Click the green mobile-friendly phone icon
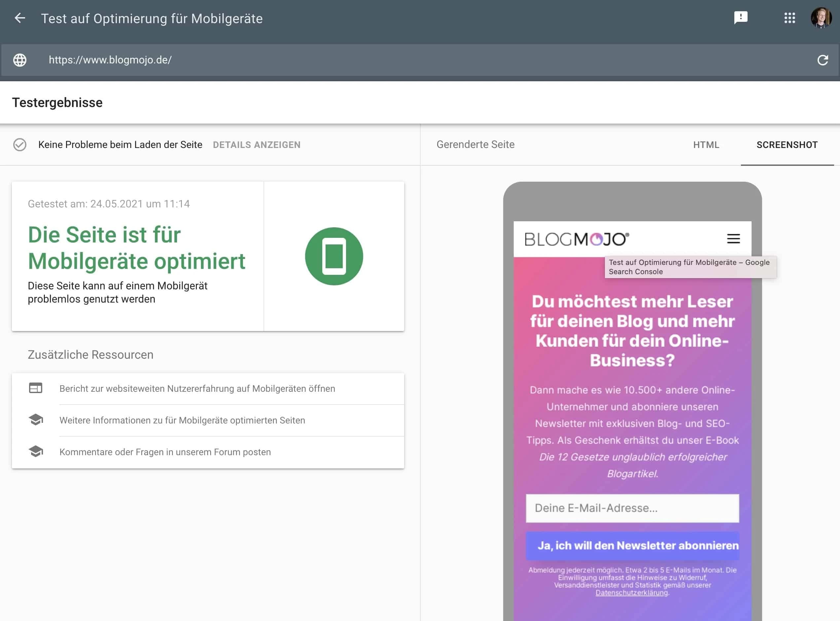 [335, 255]
